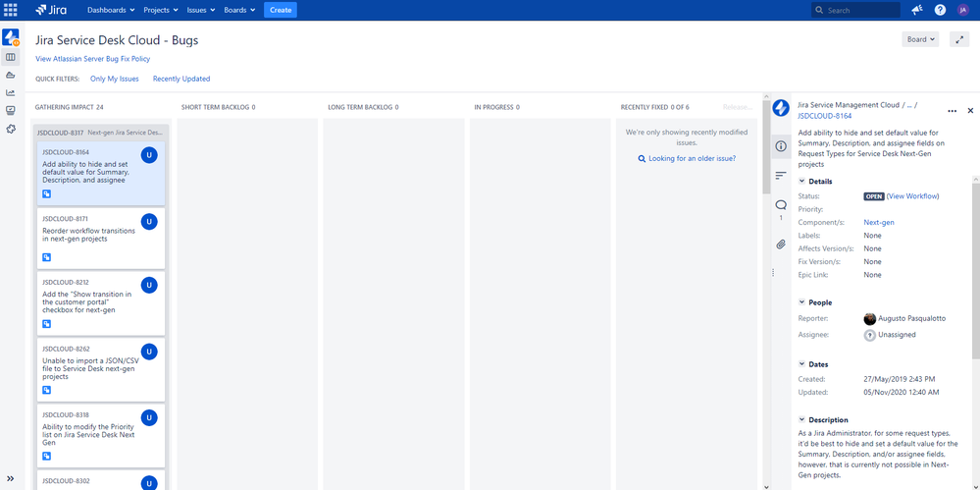980x490 pixels.
Task: Open the releases ship icon in sidebar
Action: (10, 75)
